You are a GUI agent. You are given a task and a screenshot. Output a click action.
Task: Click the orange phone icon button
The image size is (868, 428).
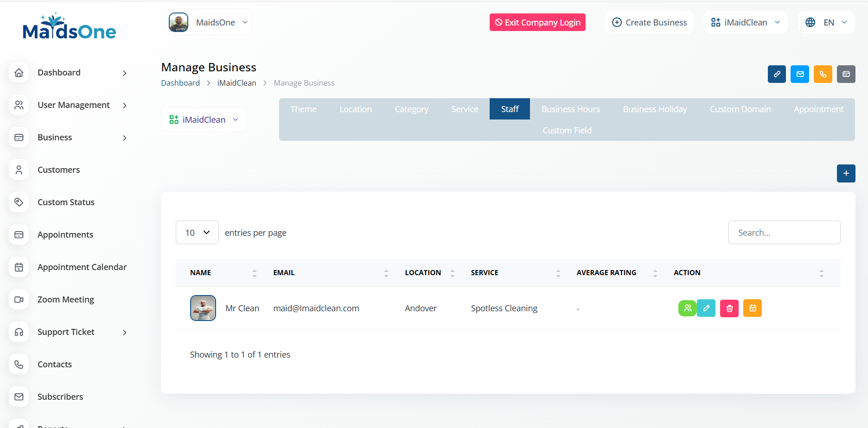pos(823,74)
